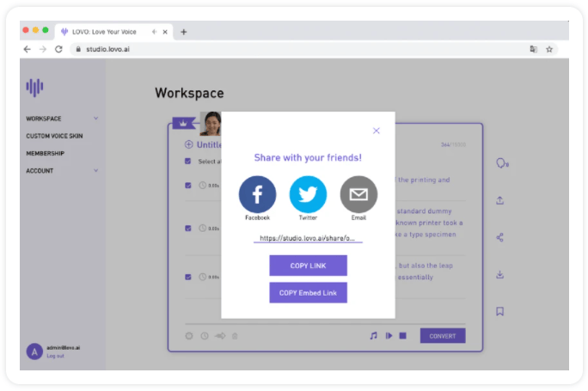Share via the Email envelope icon

click(x=358, y=194)
